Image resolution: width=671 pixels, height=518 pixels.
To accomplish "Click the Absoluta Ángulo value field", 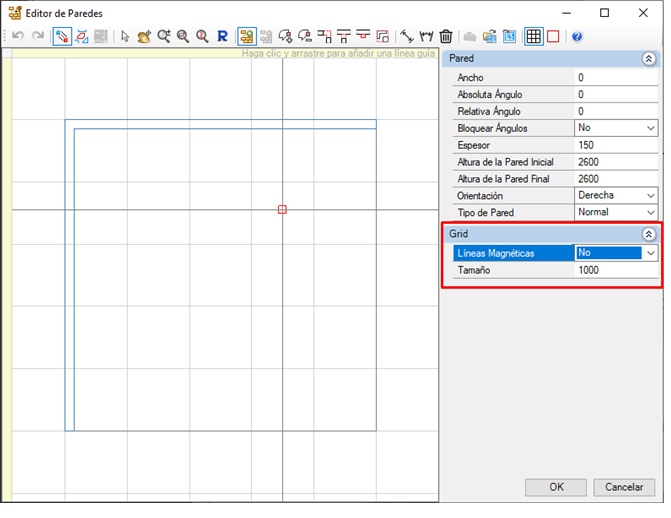I will click(616, 94).
